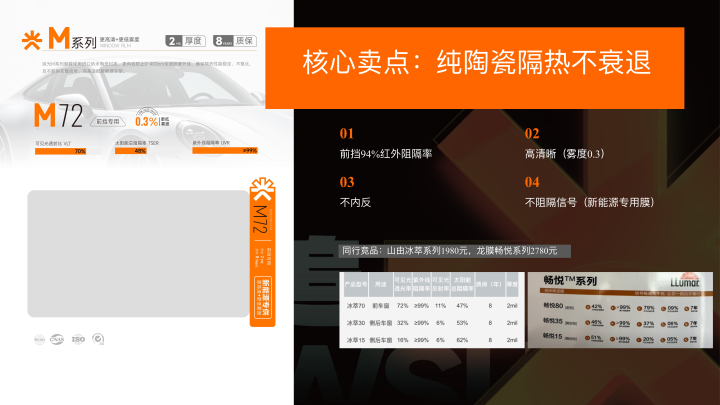The image size is (720, 405).
Task: Click the white logo atop orange M72 tag
Action: (262, 189)
